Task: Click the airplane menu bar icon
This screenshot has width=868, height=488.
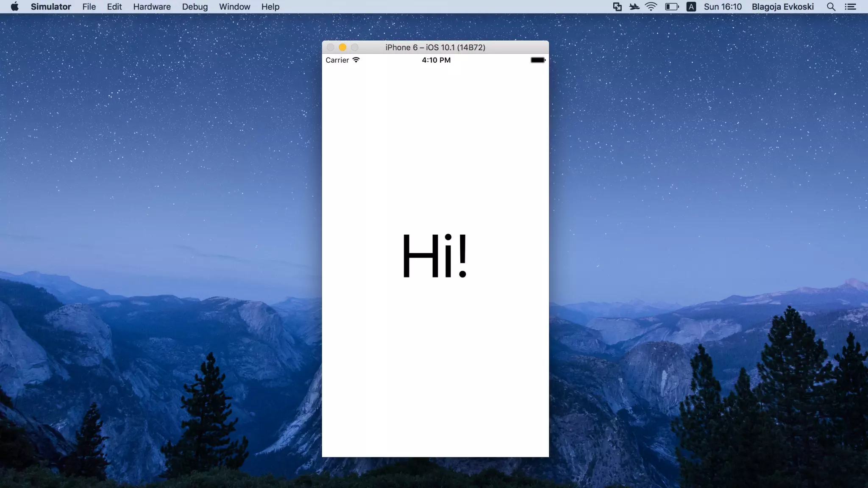Action: click(x=634, y=7)
